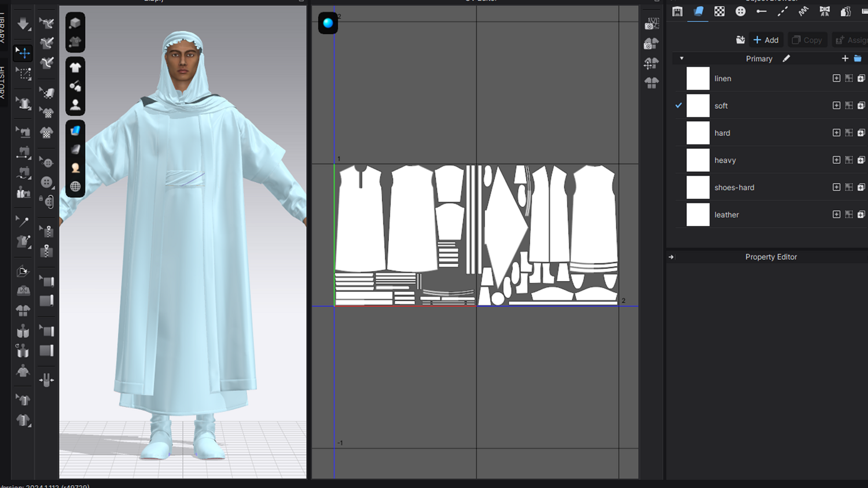Toggle the checkmark on the soft fabric

pos(679,105)
